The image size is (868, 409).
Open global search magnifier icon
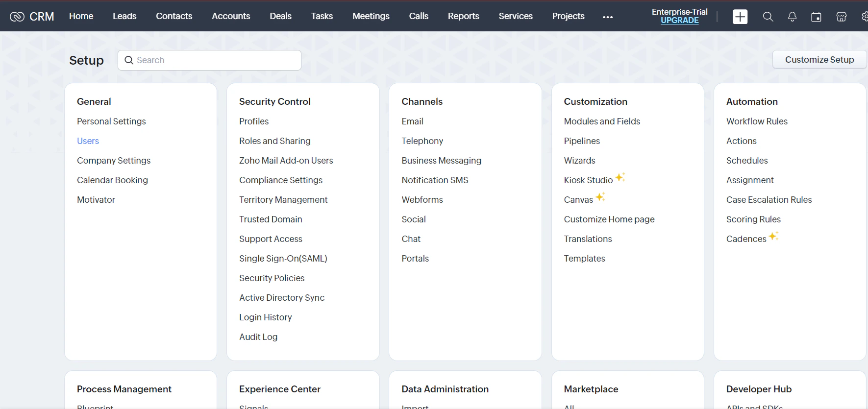(x=768, y=17)
